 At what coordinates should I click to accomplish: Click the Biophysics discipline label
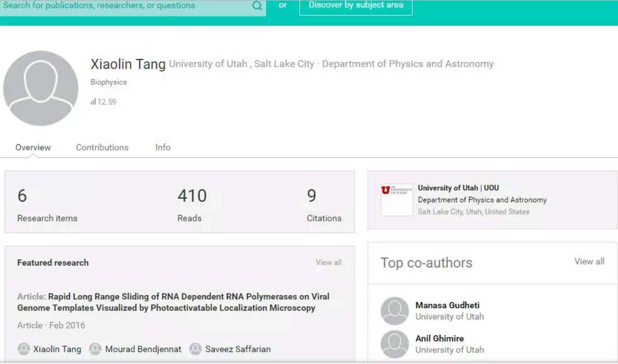(109, 82)
